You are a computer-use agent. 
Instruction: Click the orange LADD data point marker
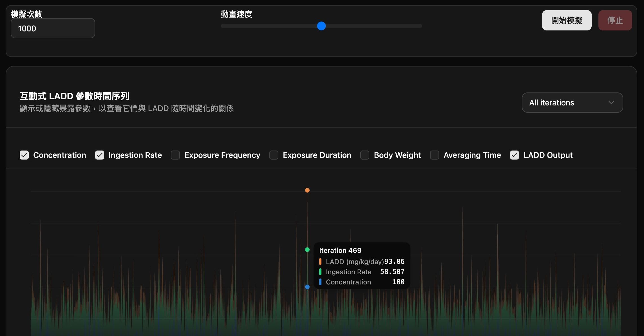point(307,190)
